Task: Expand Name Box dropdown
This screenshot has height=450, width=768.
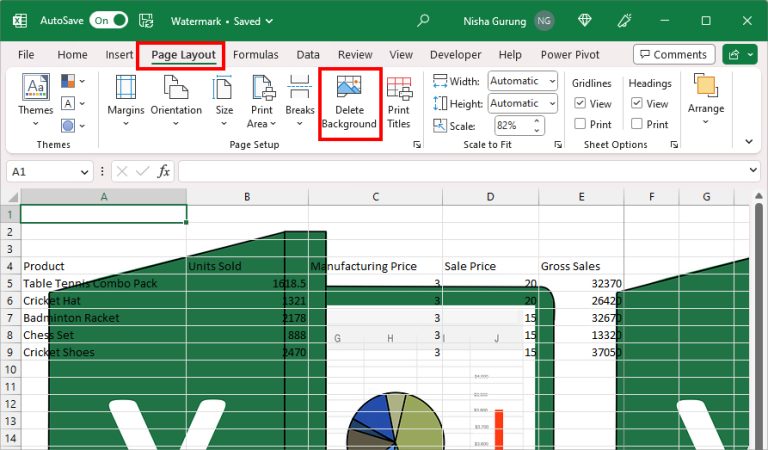Action: click(84, 172)
